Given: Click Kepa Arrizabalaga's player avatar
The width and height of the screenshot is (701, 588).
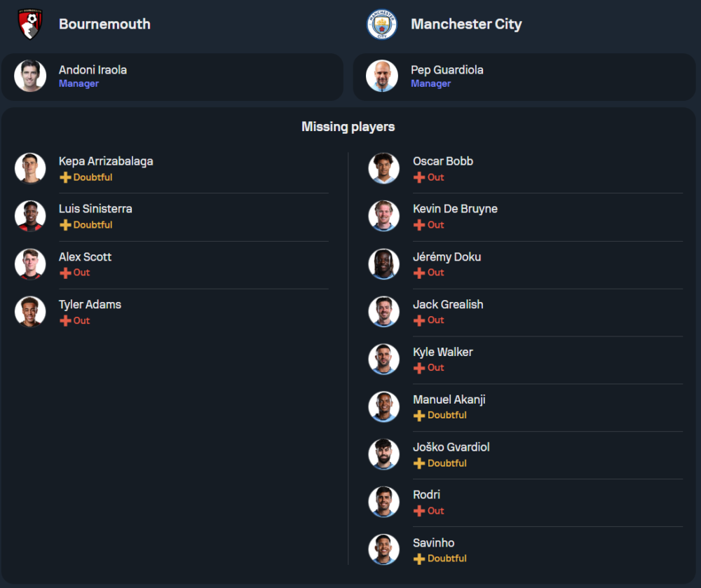Looking at the screenshot, I should [x=30, y=168].
